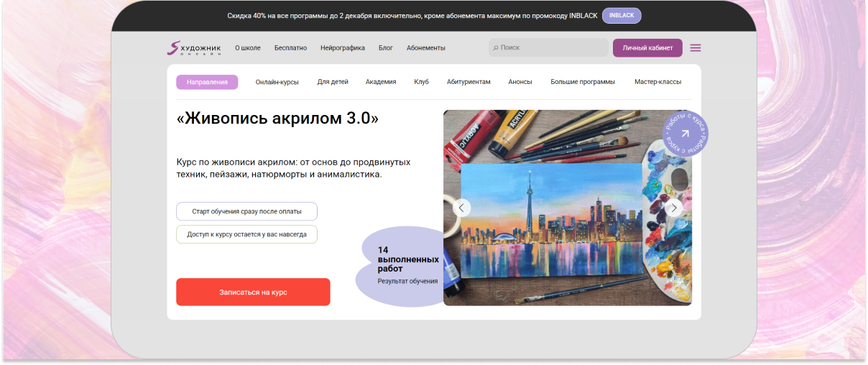
Task: Open the hamburger menu icon
Action: [x=695, y=48]
